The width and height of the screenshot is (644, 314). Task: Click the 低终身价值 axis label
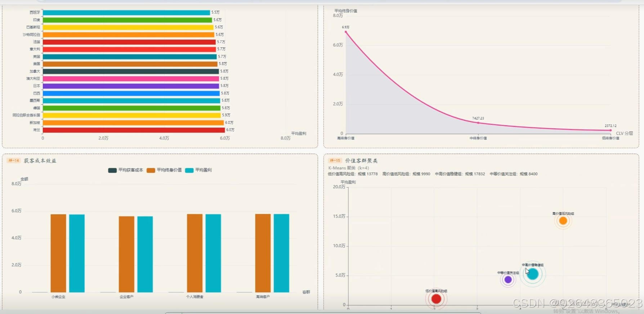click(611, 138)
